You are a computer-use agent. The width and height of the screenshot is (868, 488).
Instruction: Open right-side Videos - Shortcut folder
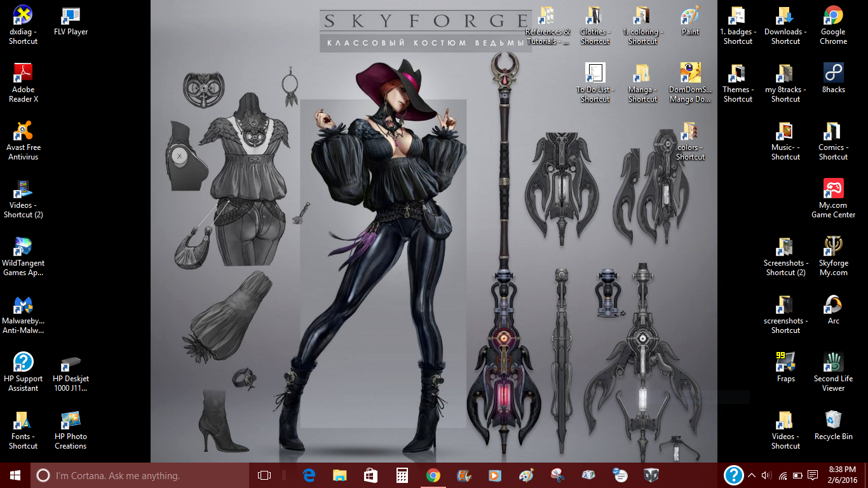[785, 430]
